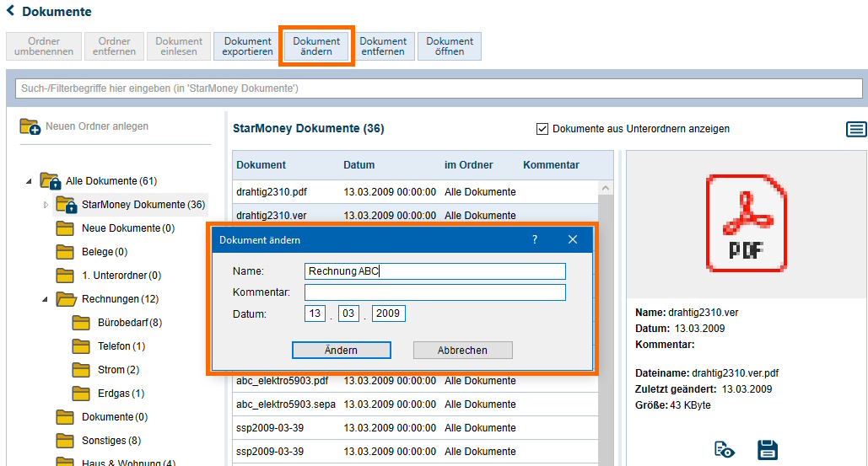The height and width of the screenshot is (466, 868).
Task: Click the document list scroll-up arrow
Action: [606, 189]
